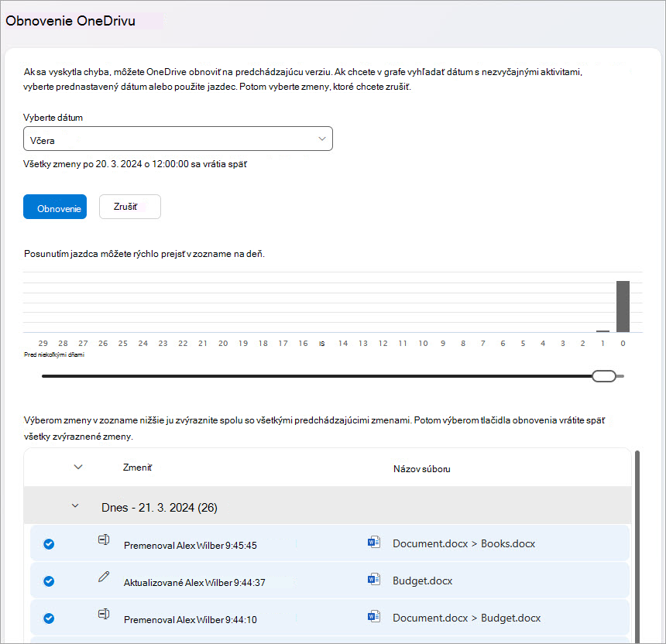The height and width of the screenshot is (644, 666).
Task: Click day label 20 on the chart axis
Action: click(x=223, y=344)
